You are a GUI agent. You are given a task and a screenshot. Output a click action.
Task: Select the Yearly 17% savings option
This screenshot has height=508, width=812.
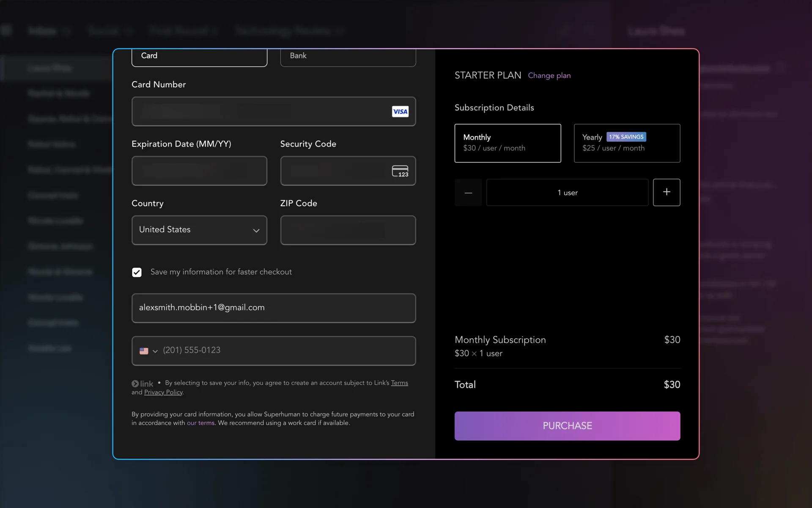click(626, 143)
